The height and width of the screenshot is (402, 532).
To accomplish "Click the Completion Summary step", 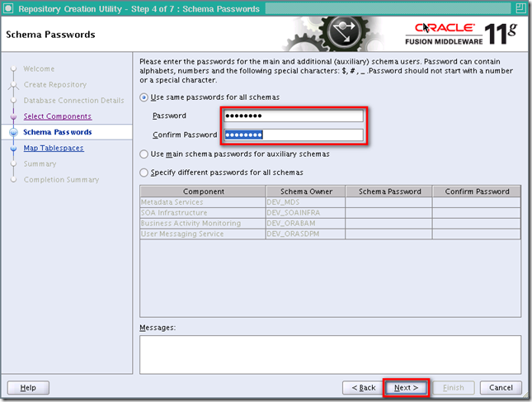I will pos(61,180).
